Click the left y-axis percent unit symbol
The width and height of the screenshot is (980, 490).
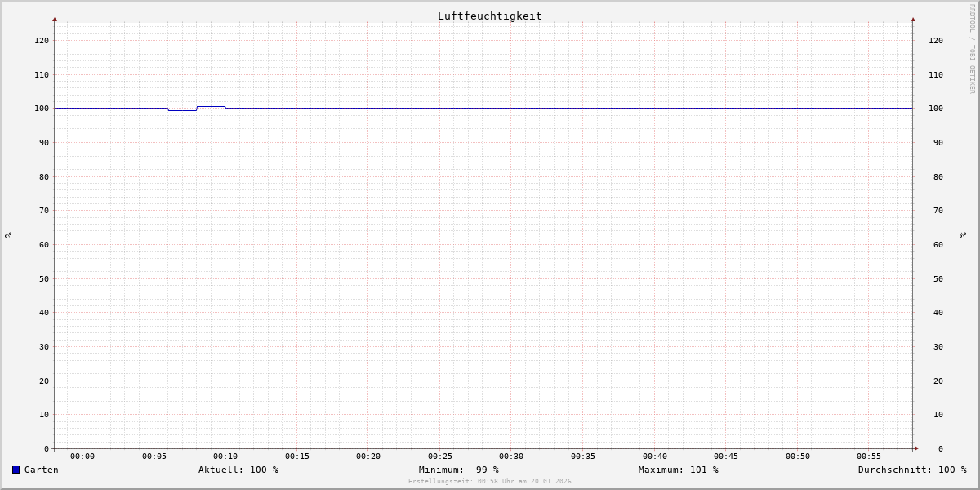[8, 235]
